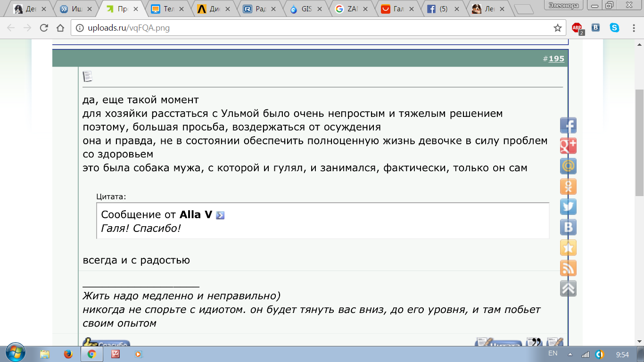Reload the current page

point(44,28)
